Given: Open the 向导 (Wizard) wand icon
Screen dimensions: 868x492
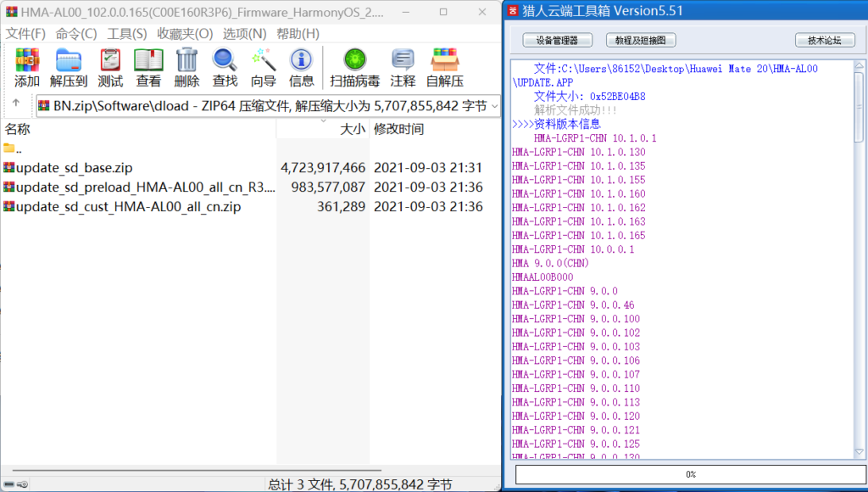Looking at the screenshot, I should pos(263,60).
